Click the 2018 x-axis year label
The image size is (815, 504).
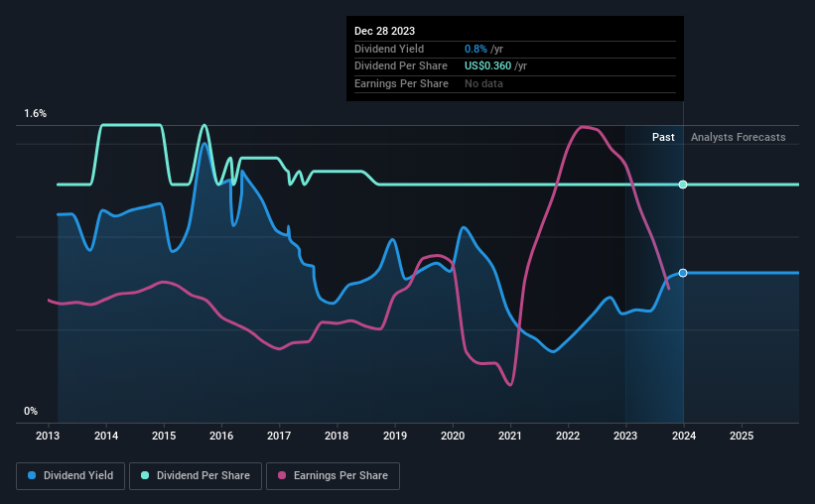click(337, 436)
